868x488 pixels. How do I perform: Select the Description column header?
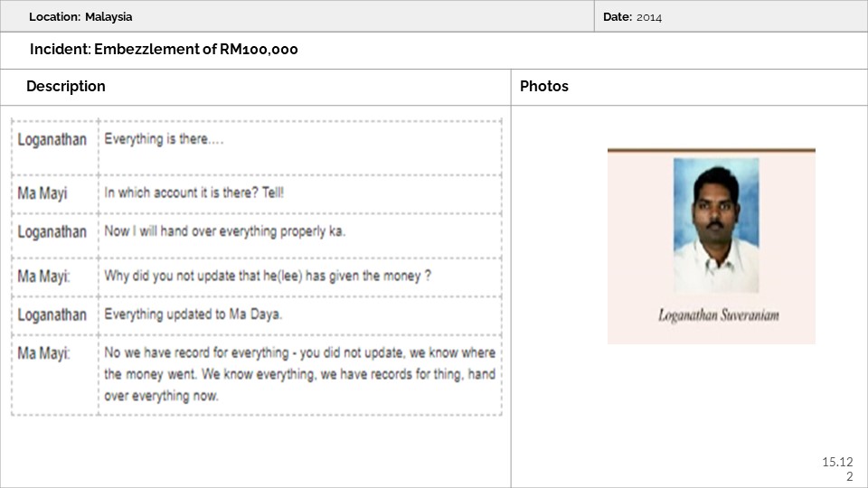[x=66, y=87]
